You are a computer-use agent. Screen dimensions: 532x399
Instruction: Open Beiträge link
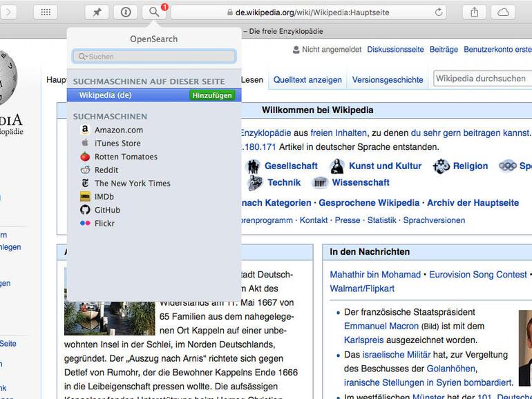click(x=444, y=50)
